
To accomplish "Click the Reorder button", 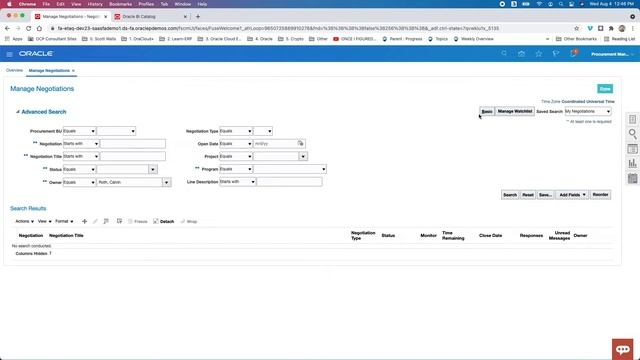I will pos(600,195).
